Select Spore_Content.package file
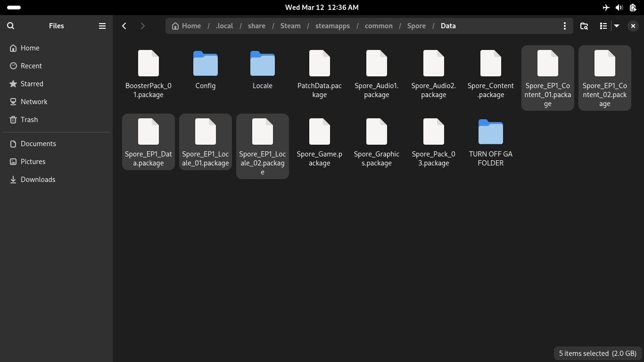 pyautogui.click(x=491, y=74)
